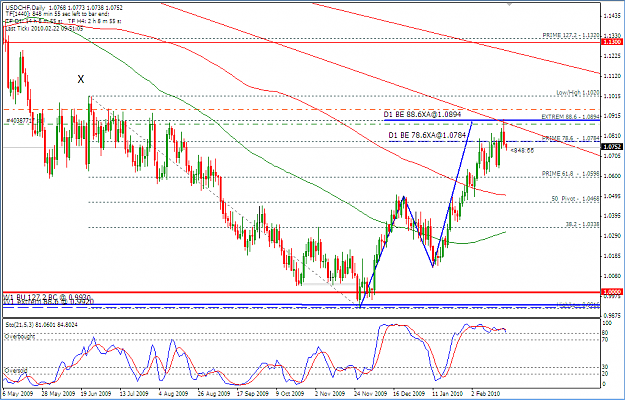This screenshot has height=400, width=625.
Task: Click the "Oversold" stochastic level label
Action: pyautogui.click(x=16, y=371)
